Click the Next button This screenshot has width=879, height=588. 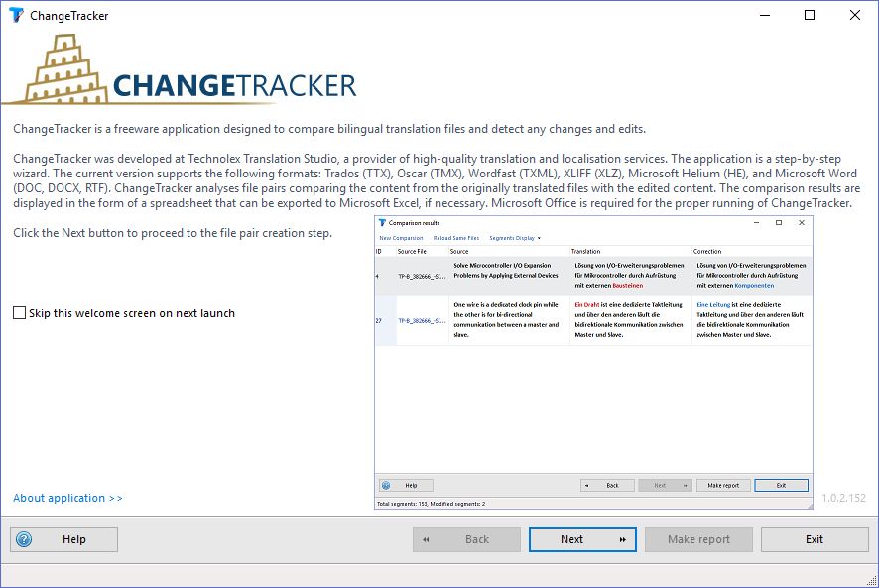(582, 539)
